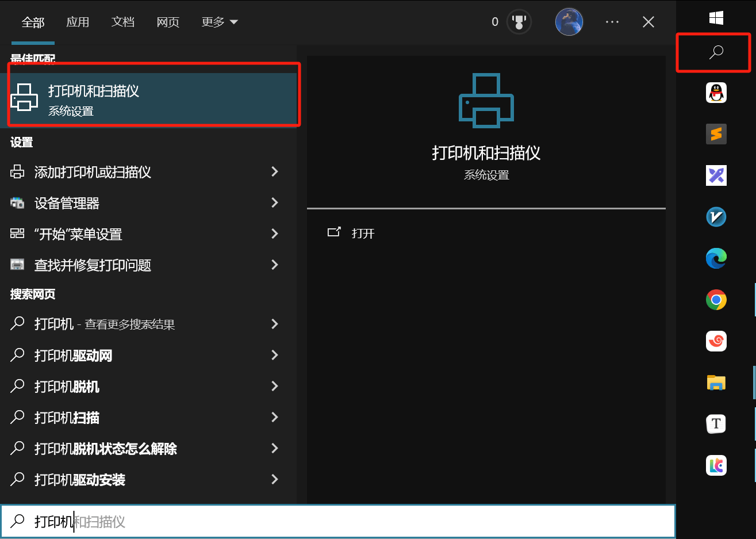This screenshot has height=539, width=756.
Task: Open QQ penguin app in taskbar
Action: coord(716,93)
